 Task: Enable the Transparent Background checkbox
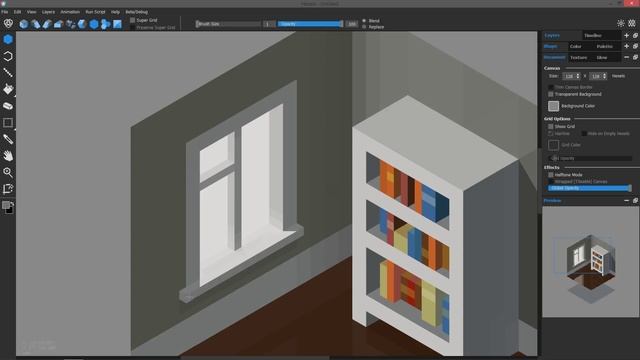[x=551, y=94]
